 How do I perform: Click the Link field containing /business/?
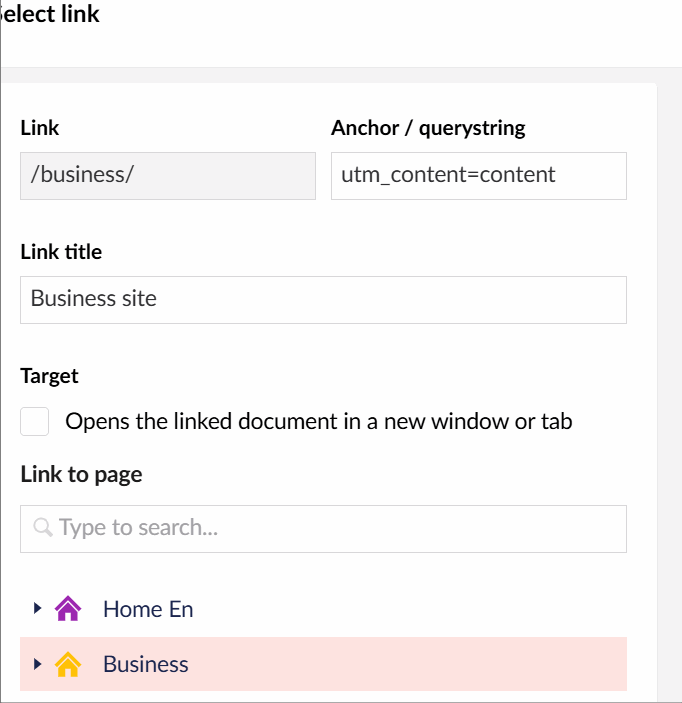[168, 175]
